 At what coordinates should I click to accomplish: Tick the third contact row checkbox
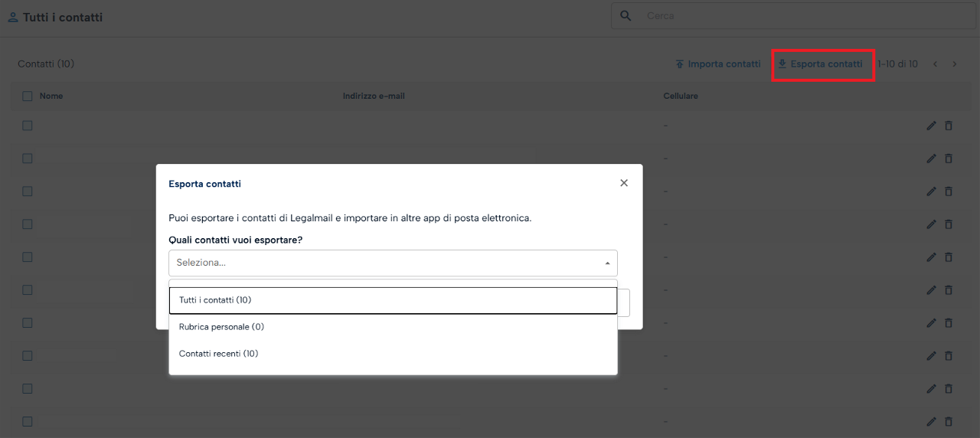point(28,191)
